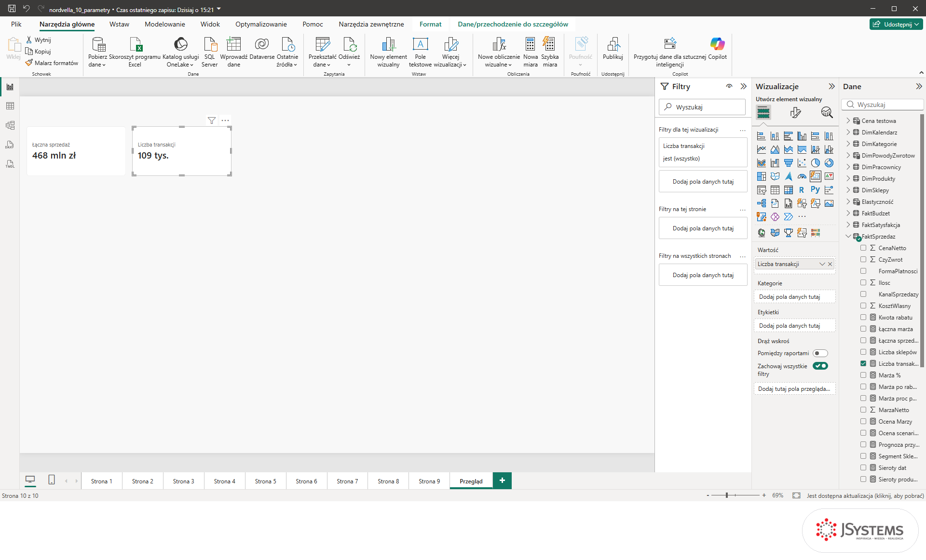Screen dimensions: 926x560
Task: Open the Widok ribbon tab
Action: [x=210, y=24]
